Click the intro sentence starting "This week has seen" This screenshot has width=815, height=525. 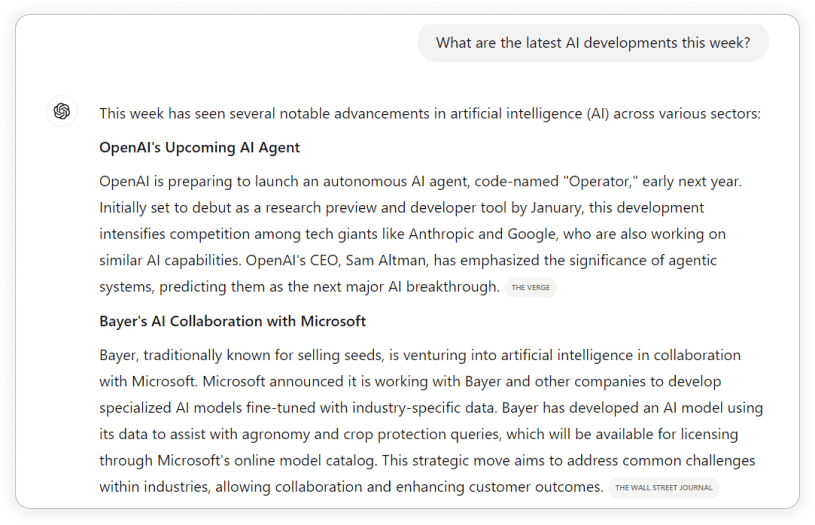[x=430, y=114]
